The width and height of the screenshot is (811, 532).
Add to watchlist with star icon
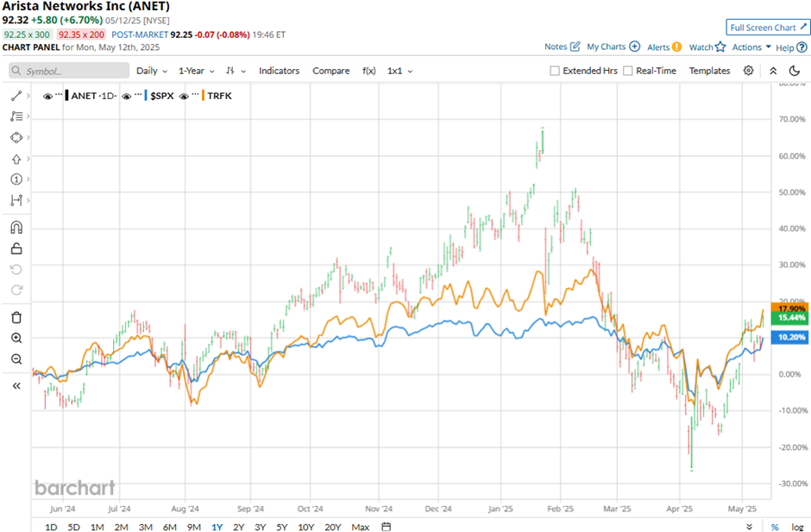pyautogui.click(x=720, y=47)
